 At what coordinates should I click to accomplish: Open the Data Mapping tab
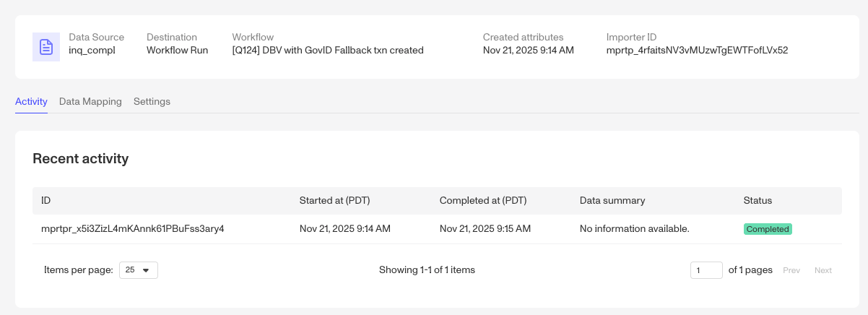[90, 102]
